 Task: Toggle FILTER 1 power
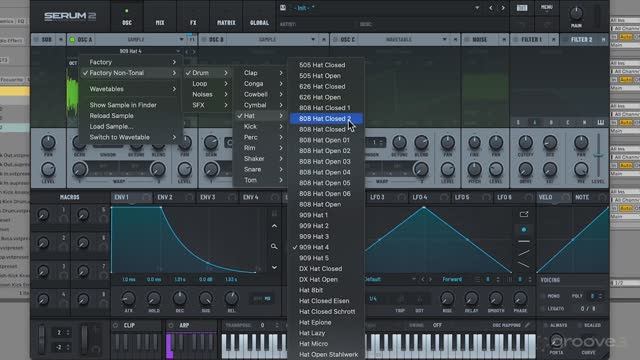click(516, 40)
